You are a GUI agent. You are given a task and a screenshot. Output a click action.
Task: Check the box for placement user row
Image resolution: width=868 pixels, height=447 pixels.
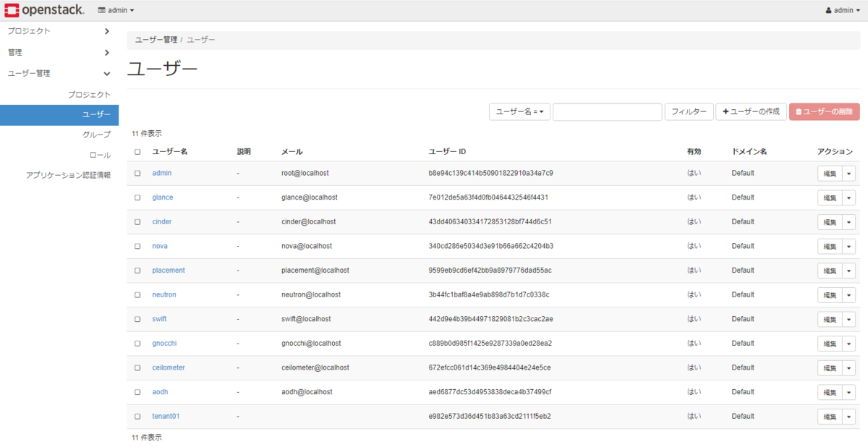(137, 271)
